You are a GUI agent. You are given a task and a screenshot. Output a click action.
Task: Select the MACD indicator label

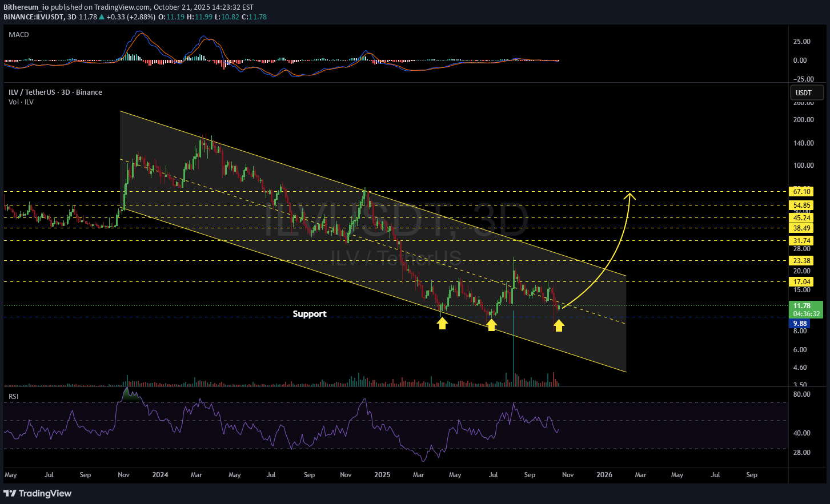19,35
